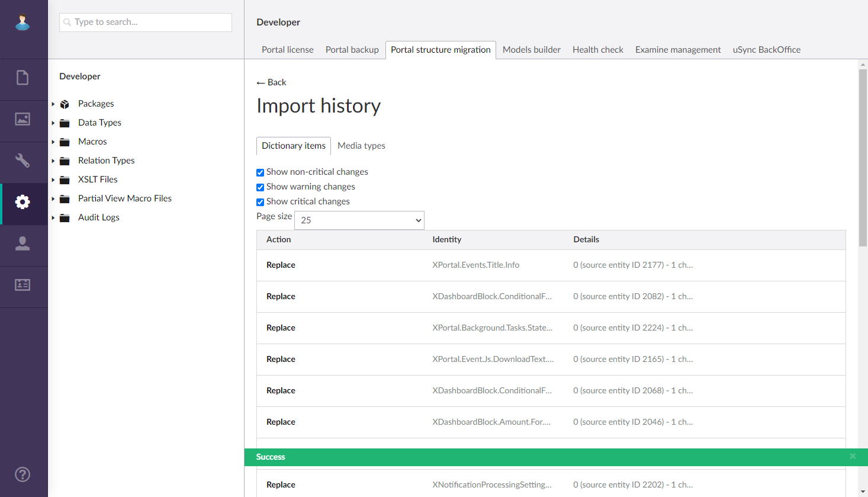Open the Content section document icon
The width and height of the screenshot is (868, 497).
pos(22,78)
